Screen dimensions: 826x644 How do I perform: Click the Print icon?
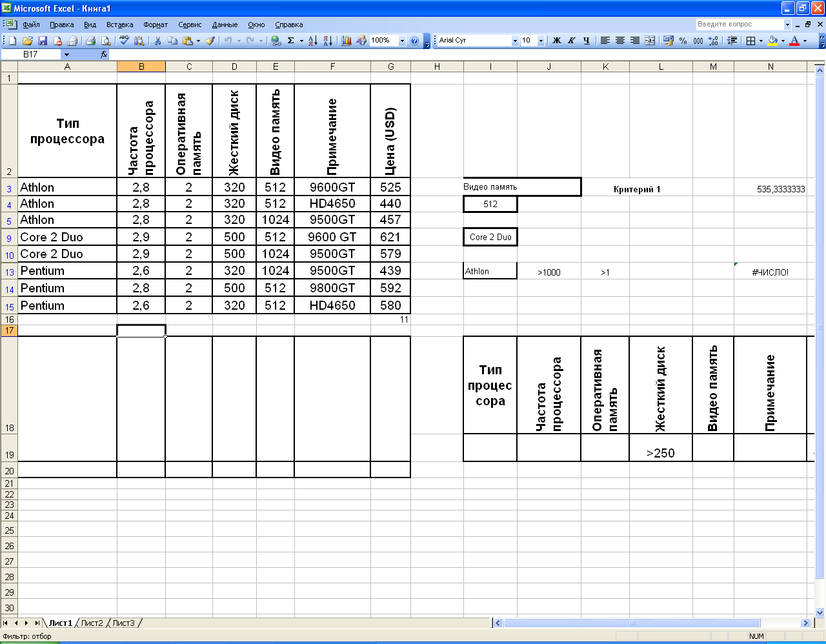click(91, 41)
